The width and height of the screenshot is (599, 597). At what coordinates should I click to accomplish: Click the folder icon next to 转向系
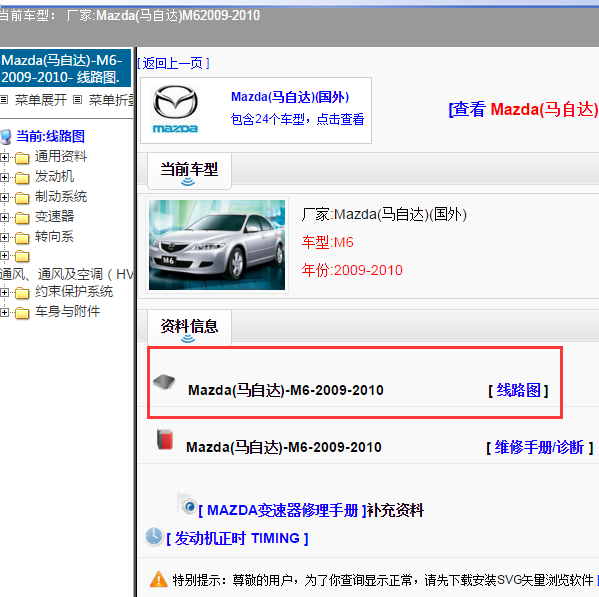pos(22,238)
